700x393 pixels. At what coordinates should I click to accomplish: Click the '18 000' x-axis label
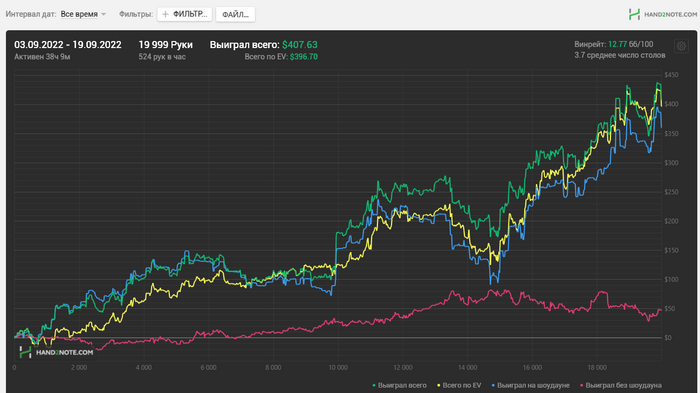tap(597, 368)
